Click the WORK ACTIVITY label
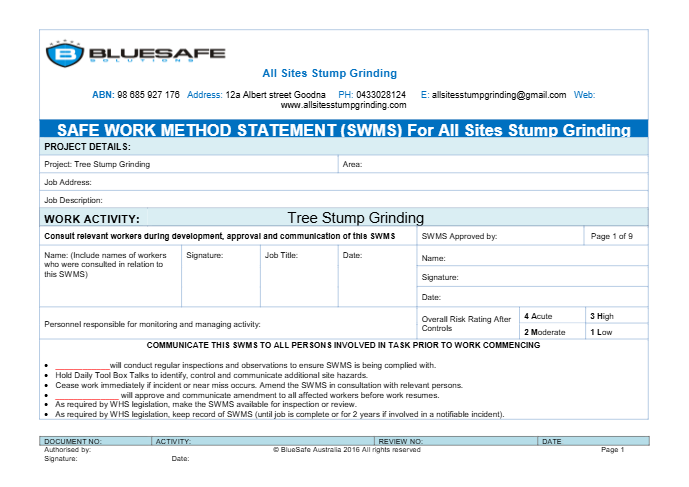 92,219
